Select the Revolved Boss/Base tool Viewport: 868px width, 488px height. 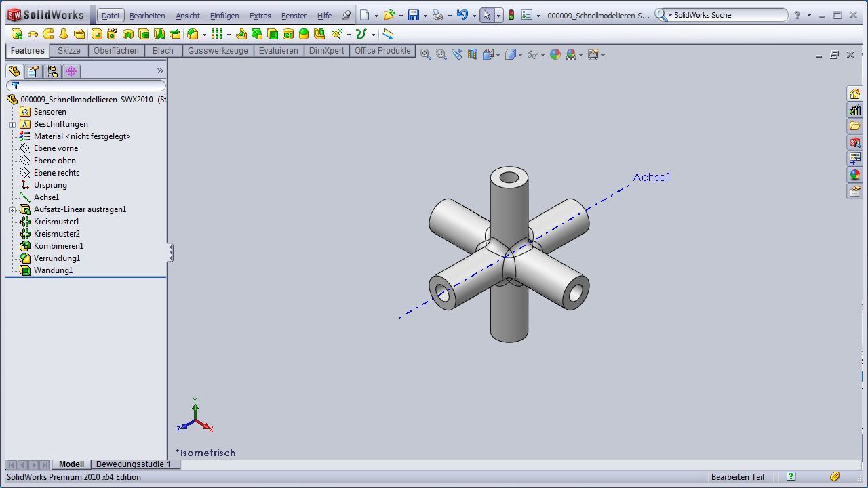pyautogui.click(x=33, y=34)
